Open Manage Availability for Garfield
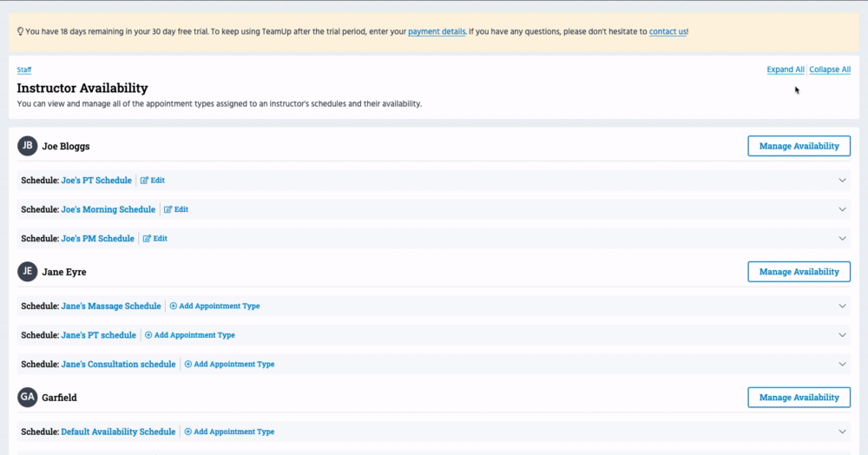Image resolution: width=868 pixels, height=455 pixels. coord(799,397)
